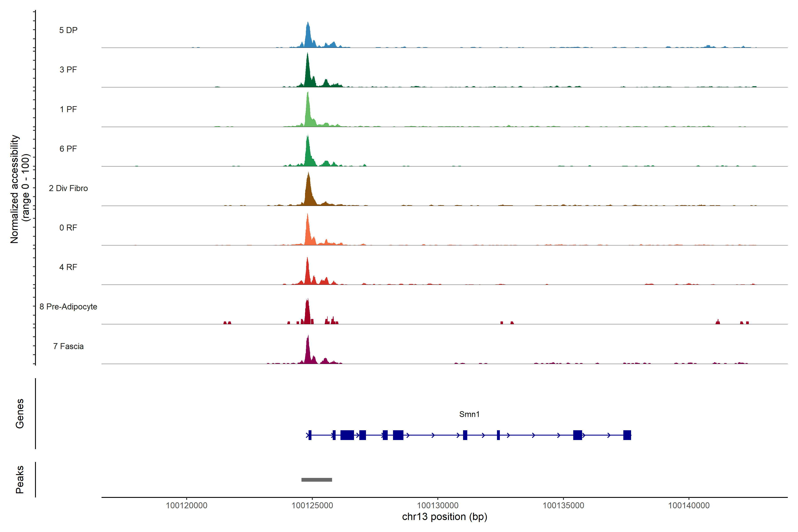The width and height of the screenshot is (798, 532).
Task: Click the 100125000 axis tick label
Action: point(312,506)
